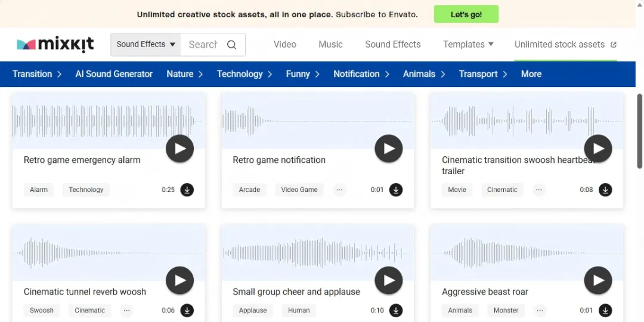
Task: Open AI Sound Generator
Action: coord(114,74)
